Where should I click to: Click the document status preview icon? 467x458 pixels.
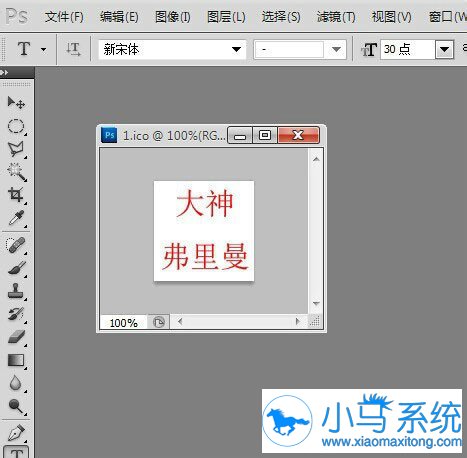click(x=159, y=322)
